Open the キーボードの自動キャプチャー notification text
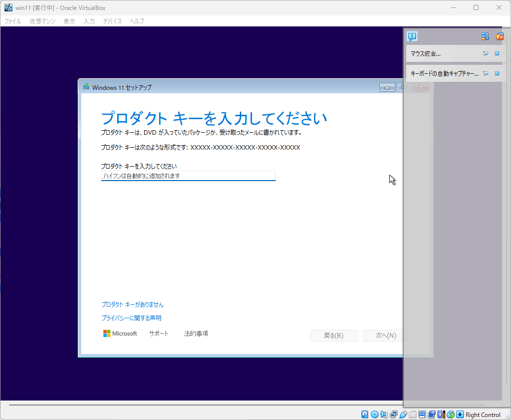 coord(445,74)
